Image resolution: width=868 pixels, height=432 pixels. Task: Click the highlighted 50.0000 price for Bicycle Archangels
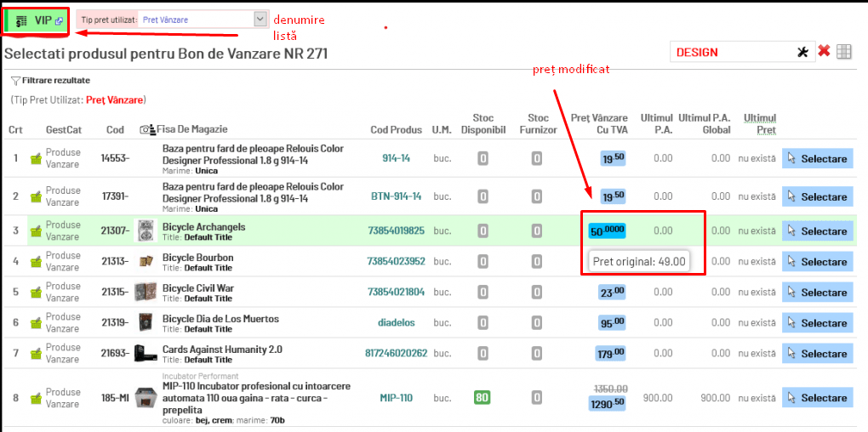pyautogui.click(x=607, y=230)
